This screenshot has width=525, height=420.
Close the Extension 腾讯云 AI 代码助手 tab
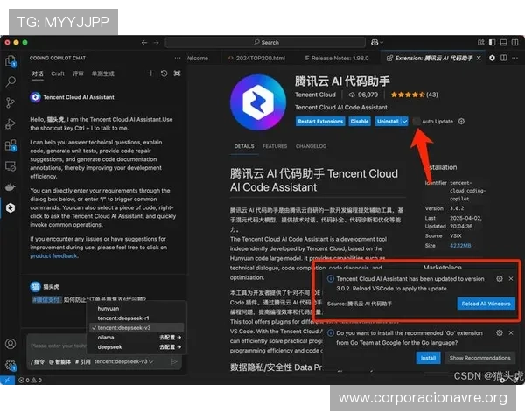479,58
